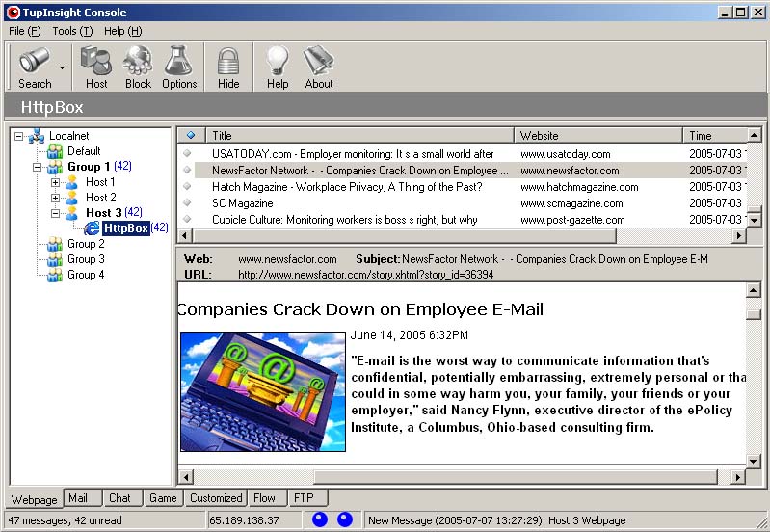Click the message list horizontal scrollbar thumb
Screen dimensions: 770x532
tap(404, 236)
